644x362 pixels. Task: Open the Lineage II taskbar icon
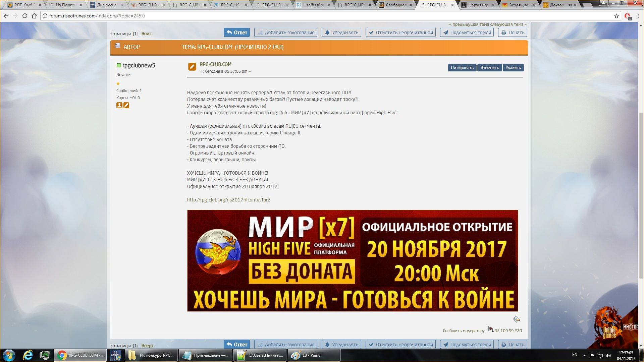click(x=116, y=355)
